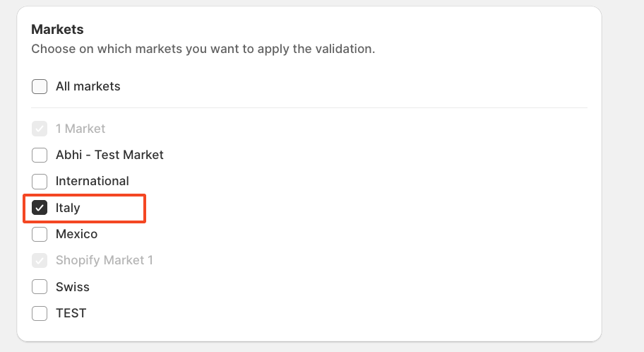
Task: Tick the Swiss market checkbox
Action: click(x=40, y=287)
